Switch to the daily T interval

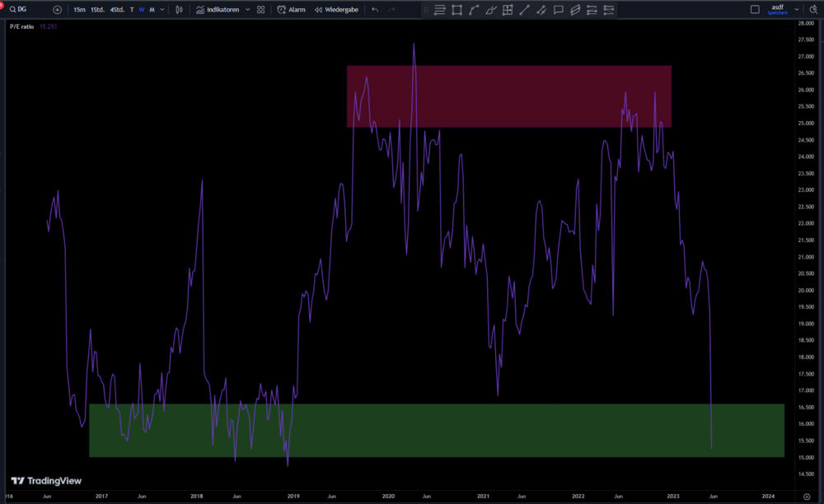(132, 9)
